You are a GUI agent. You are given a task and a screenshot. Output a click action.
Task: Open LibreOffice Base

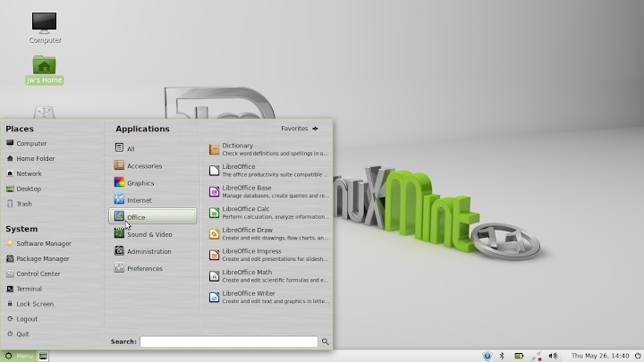(267, 191)
